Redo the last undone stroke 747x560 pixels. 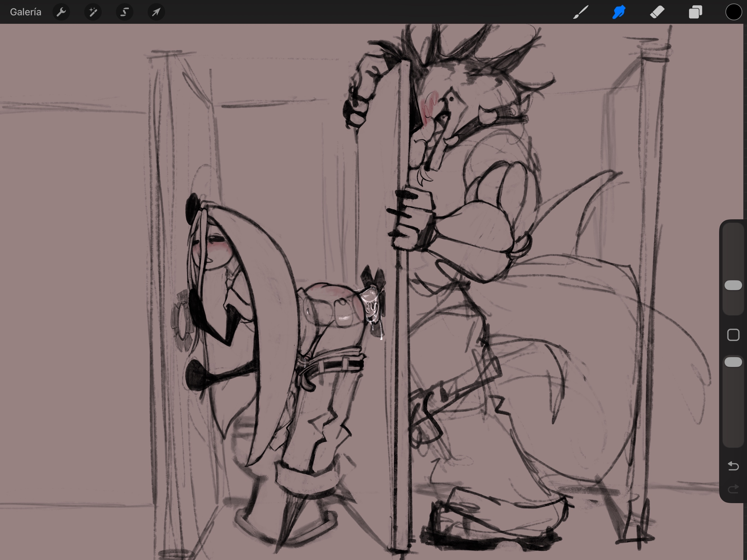click(733, 489)
